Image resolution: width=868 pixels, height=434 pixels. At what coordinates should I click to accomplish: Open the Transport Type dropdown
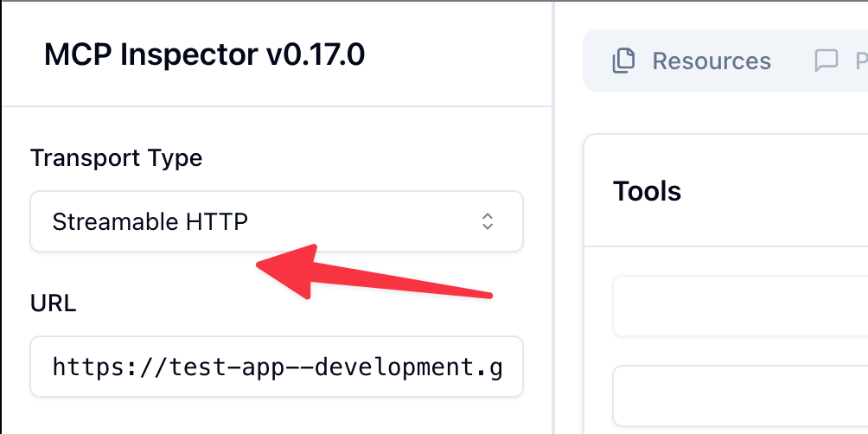[277, 221]
